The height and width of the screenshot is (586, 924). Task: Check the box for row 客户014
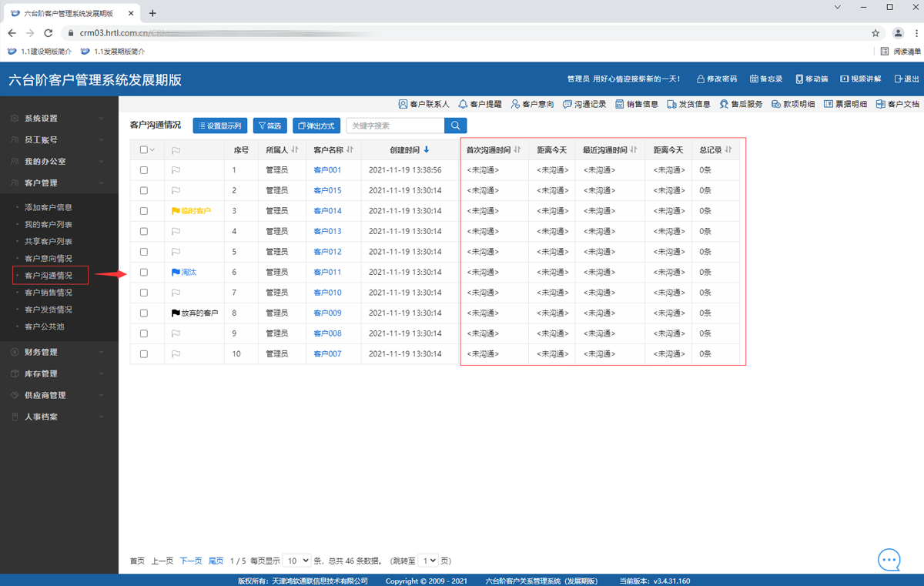coord(144,211)
